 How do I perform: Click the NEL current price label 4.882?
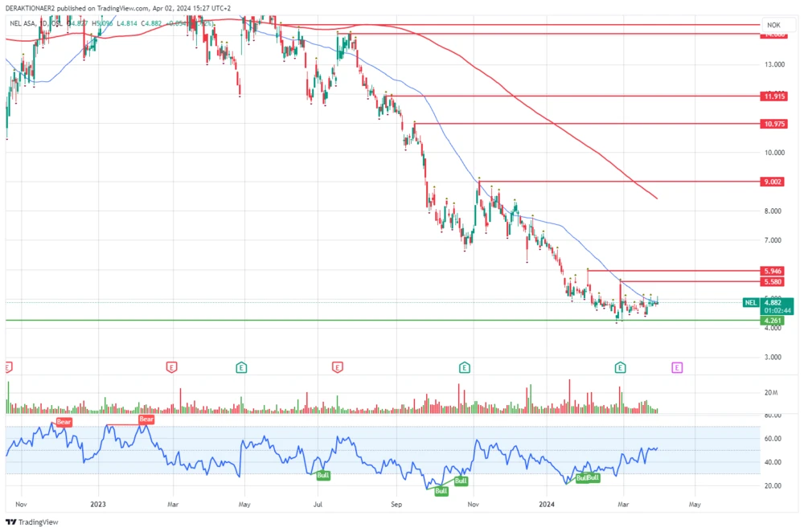775,302
